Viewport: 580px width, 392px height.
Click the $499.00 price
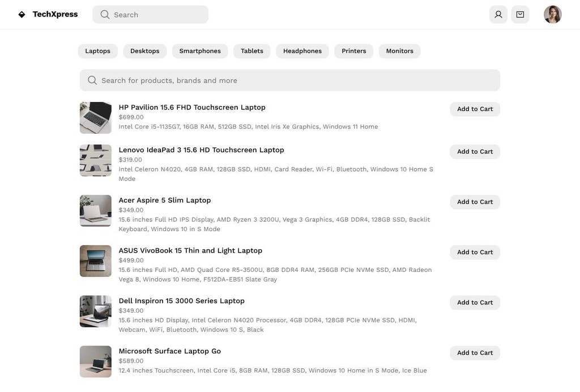pyautogui.click(x=131, y=260)
